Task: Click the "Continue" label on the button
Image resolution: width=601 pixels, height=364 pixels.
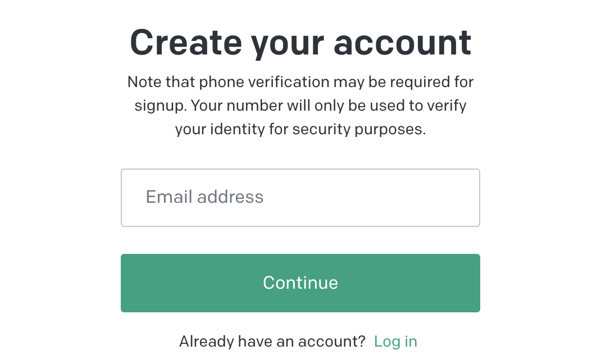Action: click(x=300, y=283)
